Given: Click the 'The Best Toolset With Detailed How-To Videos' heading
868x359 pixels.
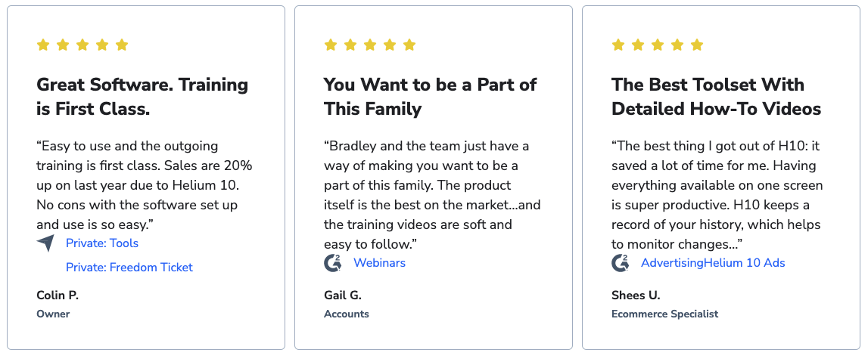Looking at the screenshot, I should [717, 97].
